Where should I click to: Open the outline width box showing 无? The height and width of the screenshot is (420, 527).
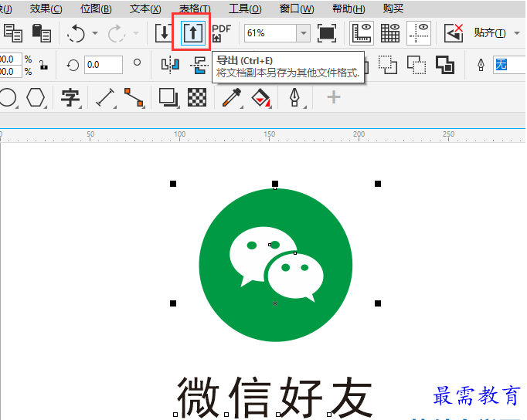pyautogui.click(x=509, y=65)
